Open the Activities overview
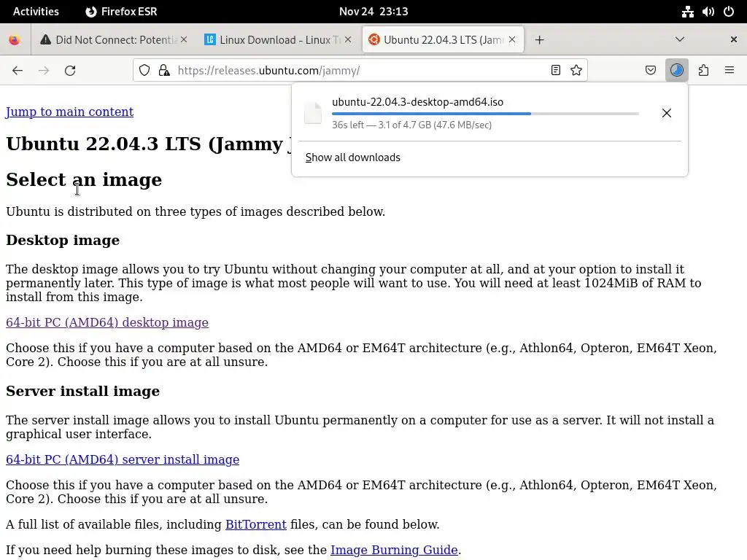This screenshot has width=747, height=560. (36, 12)
